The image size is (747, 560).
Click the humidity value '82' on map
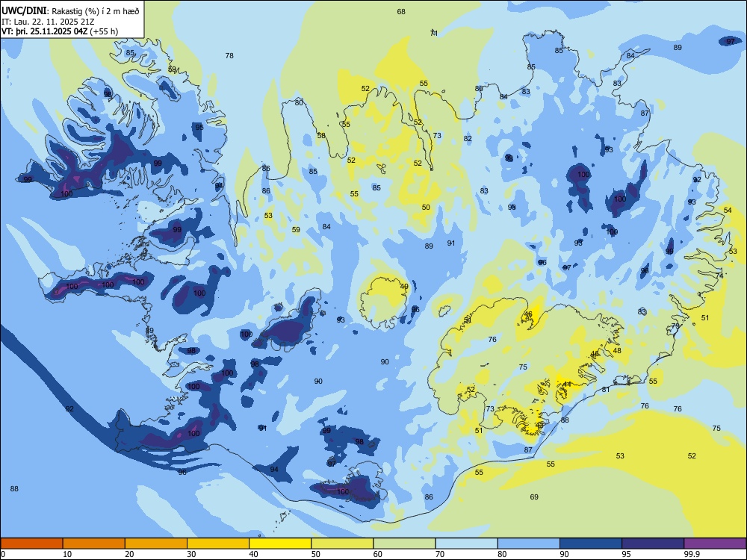tap(468, 139)
